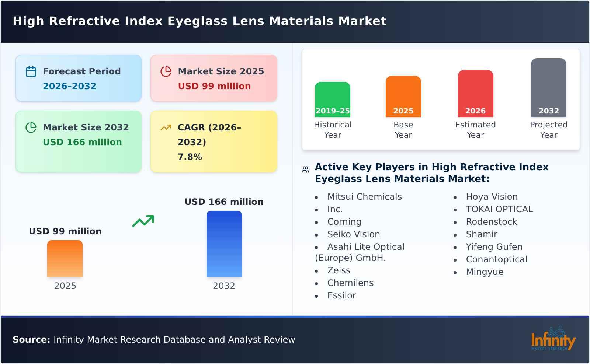Click the green growth arrow between the bars
590x364 pixels.
click(x=144, y=221)
